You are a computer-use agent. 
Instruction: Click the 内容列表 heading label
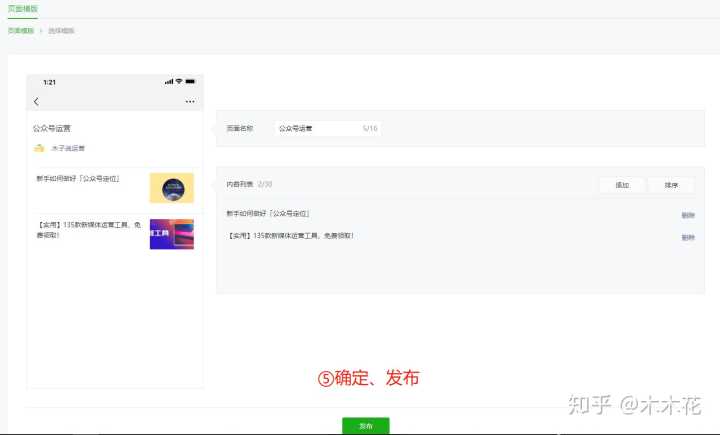point(240,184)
